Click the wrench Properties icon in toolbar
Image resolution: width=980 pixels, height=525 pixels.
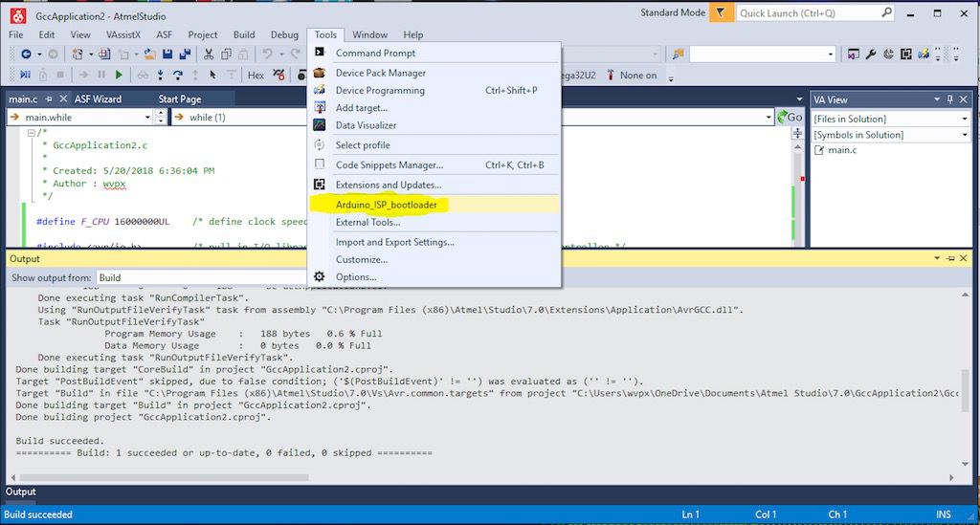(x=871, y=55)
